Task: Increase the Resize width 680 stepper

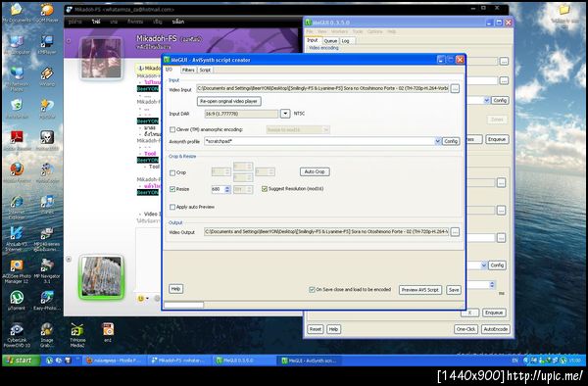Action: [227, 187]
